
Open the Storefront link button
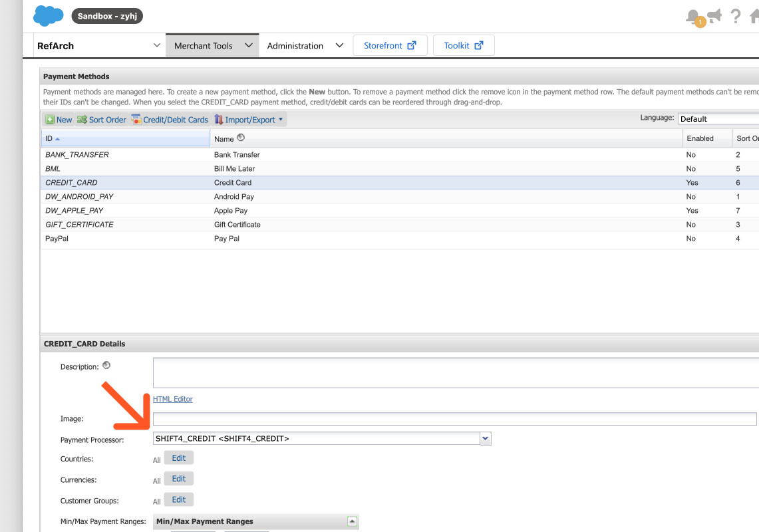point(390,45)
